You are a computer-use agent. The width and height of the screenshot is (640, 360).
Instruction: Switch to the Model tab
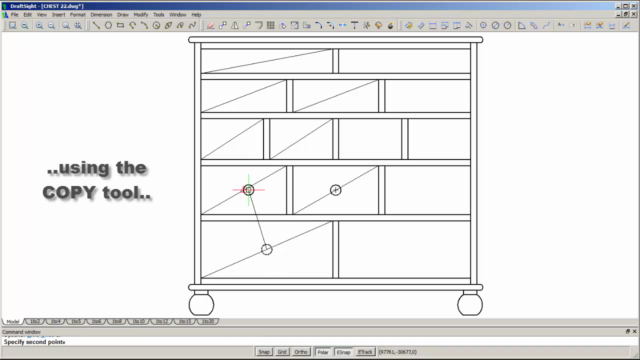[x=13, y=322]
